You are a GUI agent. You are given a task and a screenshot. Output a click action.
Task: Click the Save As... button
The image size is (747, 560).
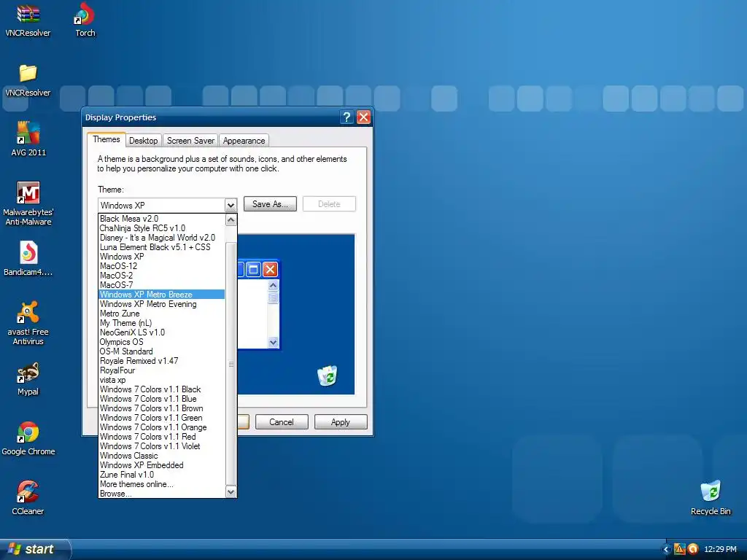[270, 204]
